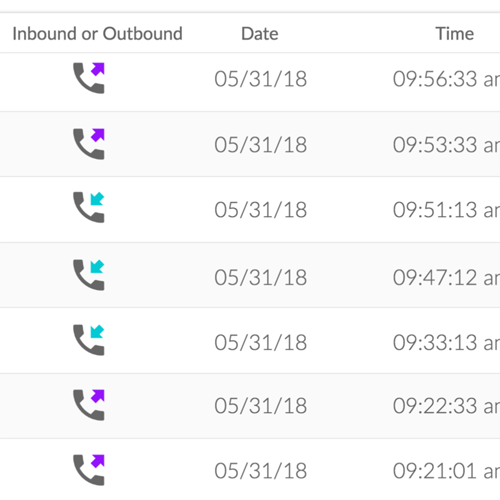The height and width of the screenshot is (500, 500).
Task: Click the outbound call icon at 09:53:33
Action: 89,144
